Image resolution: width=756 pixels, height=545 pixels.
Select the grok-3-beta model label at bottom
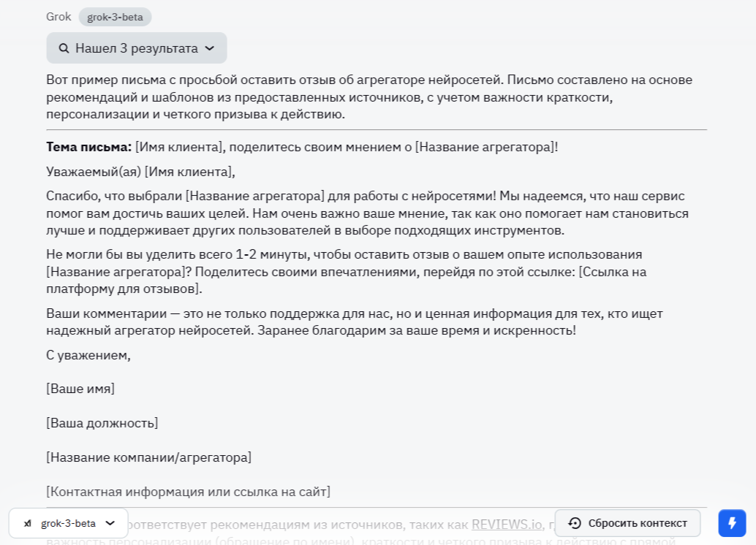[x=68, y=523]
